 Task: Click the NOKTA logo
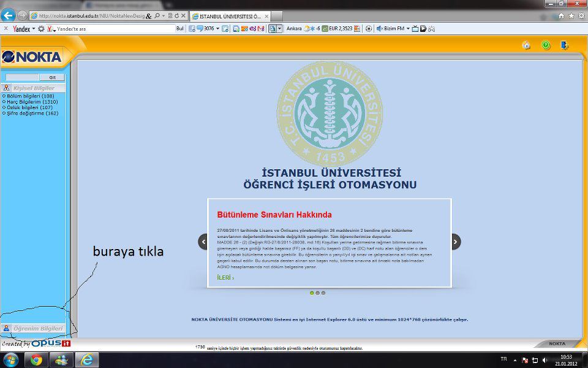pyautogui.click(x=31, y=56)
